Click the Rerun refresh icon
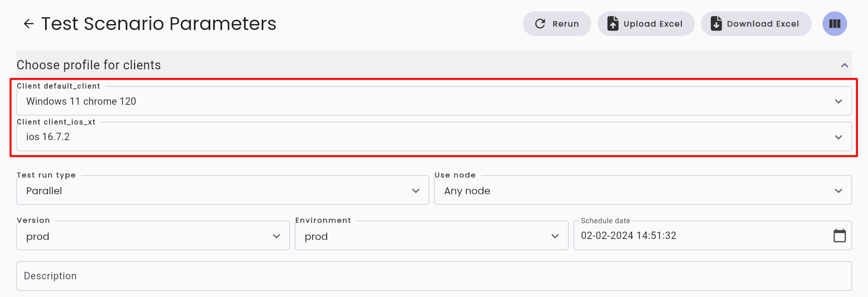This screenshot has height=297, width=868. pos(540,24)
